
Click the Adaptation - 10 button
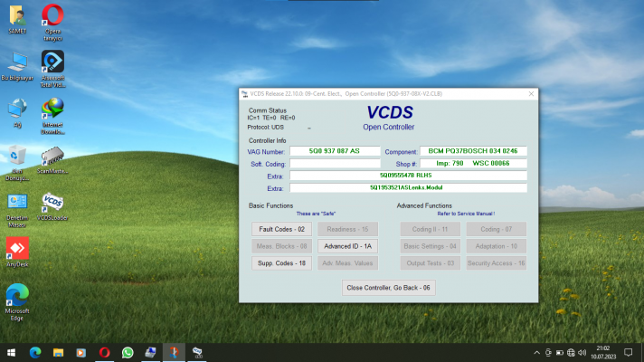tap(497, 246)
